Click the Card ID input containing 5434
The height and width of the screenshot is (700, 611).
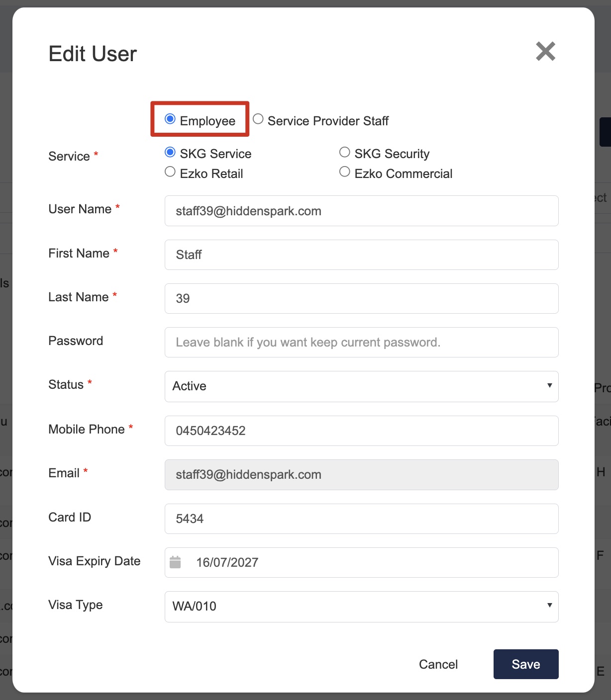[362, 519]
